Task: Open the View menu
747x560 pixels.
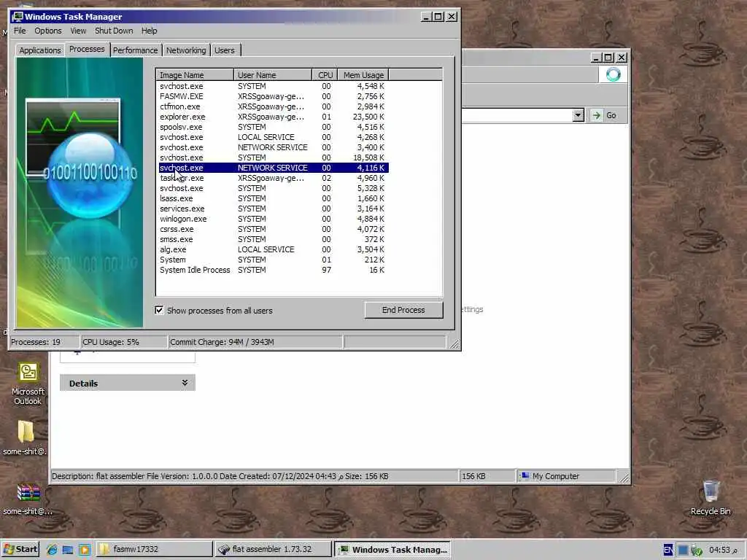Action: click(78, 31)
